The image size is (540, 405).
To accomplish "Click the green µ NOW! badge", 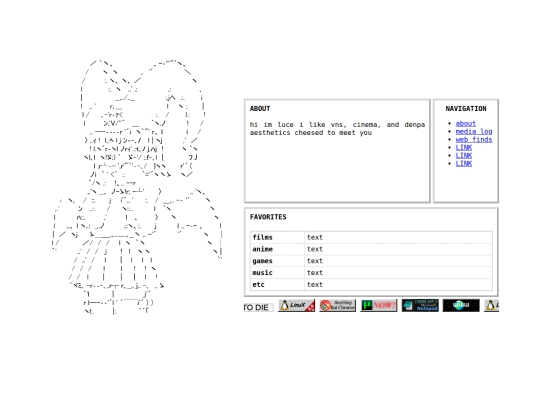I will 378,305.
